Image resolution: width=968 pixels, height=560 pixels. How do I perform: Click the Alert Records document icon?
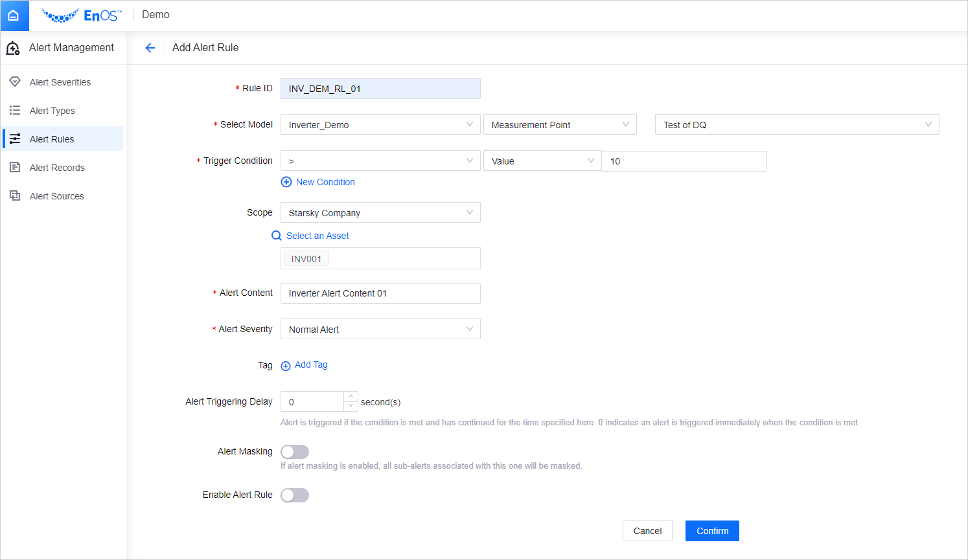(15, 167)
